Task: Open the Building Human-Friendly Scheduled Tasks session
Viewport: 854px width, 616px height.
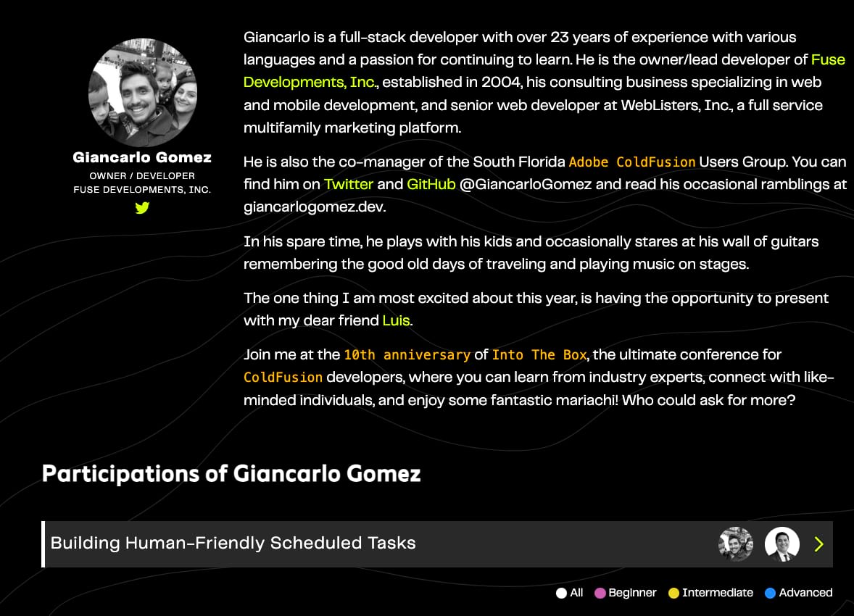Action: pos(233,544)
